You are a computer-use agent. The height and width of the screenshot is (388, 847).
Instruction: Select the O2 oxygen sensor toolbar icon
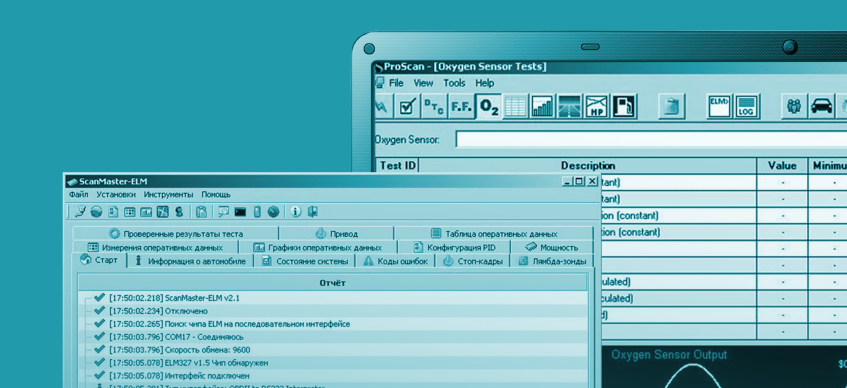pos(489,106)
